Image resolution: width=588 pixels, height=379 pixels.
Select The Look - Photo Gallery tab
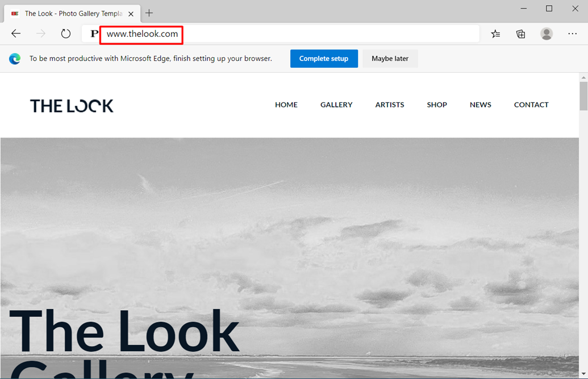(x=72, y=14)
